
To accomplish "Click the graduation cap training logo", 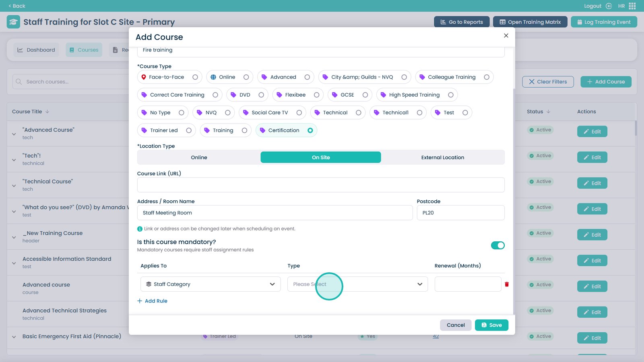I will point(13,22).
